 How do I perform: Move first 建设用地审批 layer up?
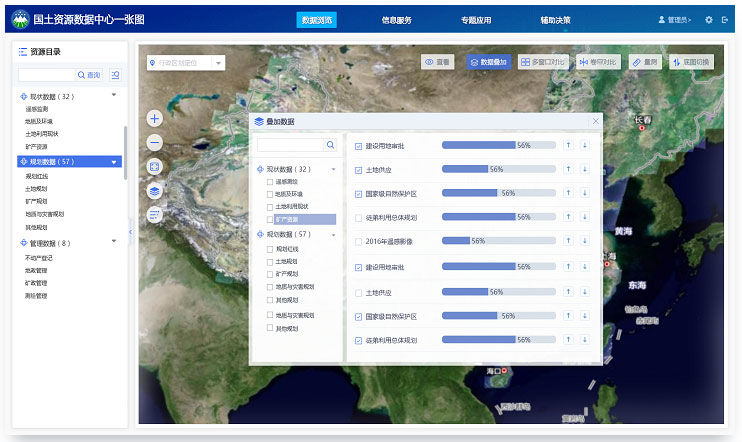pyautogui.click(x=569, y=145)
